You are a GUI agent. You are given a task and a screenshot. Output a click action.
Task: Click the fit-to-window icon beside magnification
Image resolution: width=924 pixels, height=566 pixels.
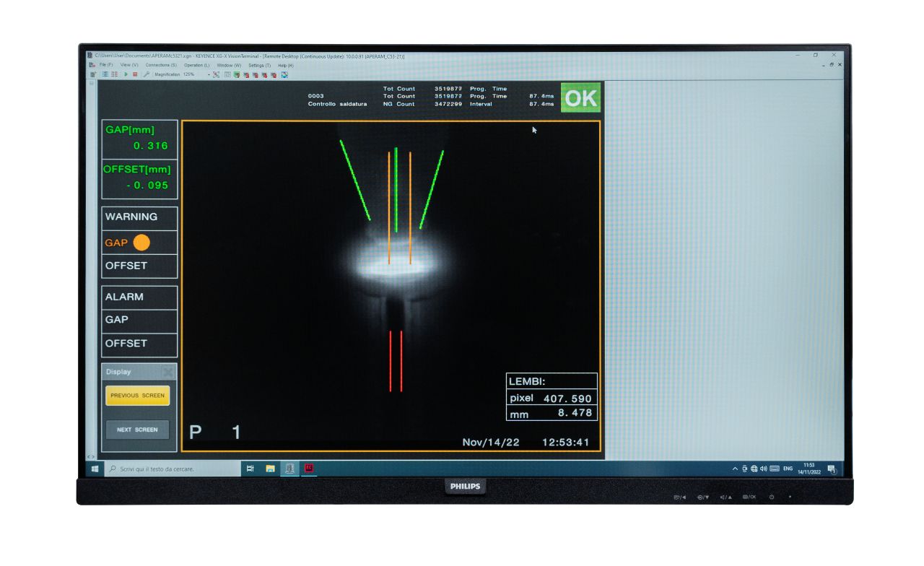click(216, 74)
